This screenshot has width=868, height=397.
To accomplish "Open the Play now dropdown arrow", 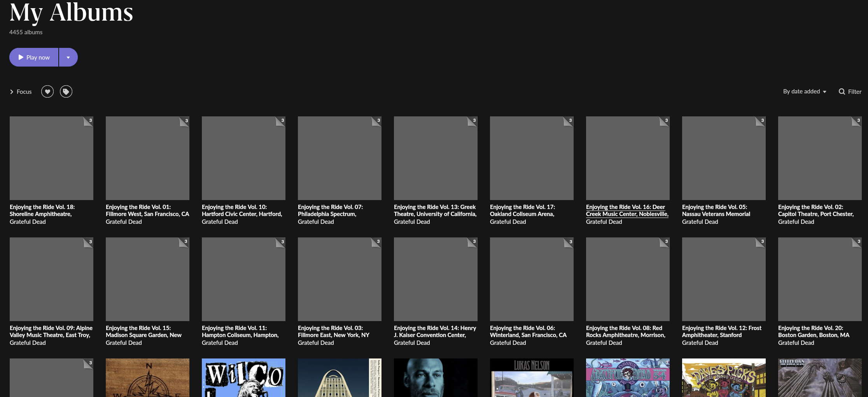I will coord(68,57).
